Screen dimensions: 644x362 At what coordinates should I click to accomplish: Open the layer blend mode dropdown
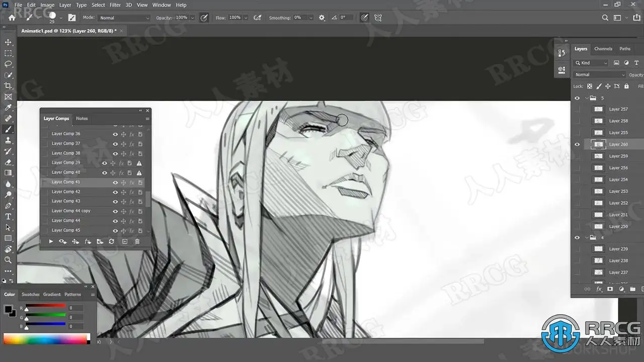pyautogui.click(x=599, y=74)
